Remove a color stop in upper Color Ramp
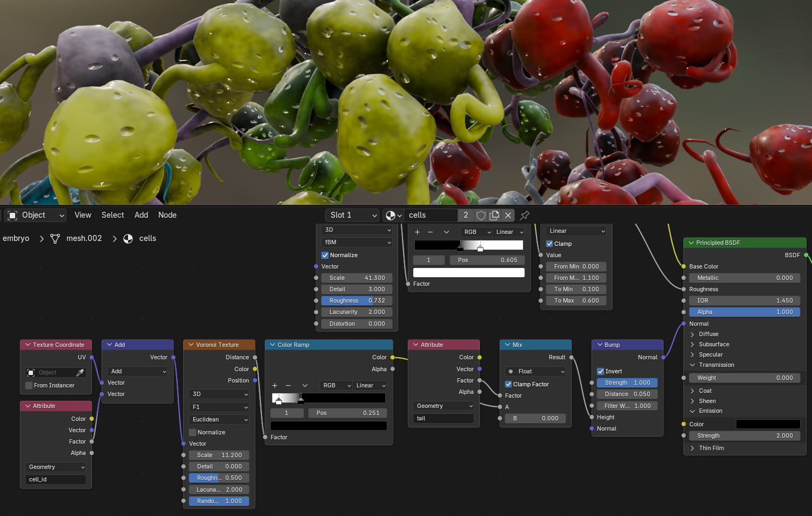The width and height of the screenshot is (812, 516). click(431, 232)
